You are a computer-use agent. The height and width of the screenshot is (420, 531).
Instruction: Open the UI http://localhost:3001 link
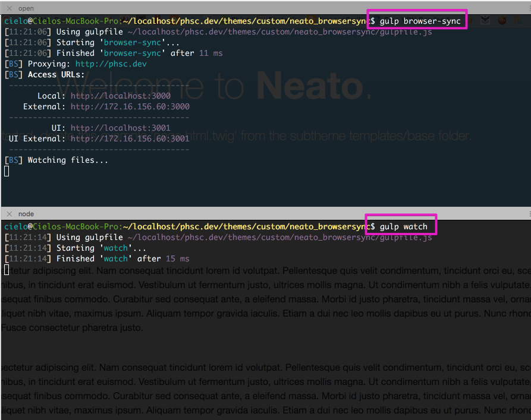tap(120, 128)
